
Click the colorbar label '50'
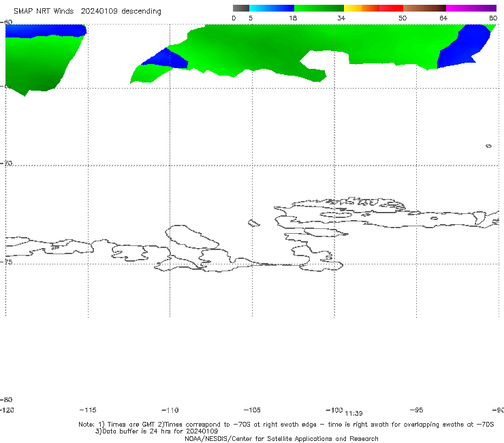click(x=403, y=18)
